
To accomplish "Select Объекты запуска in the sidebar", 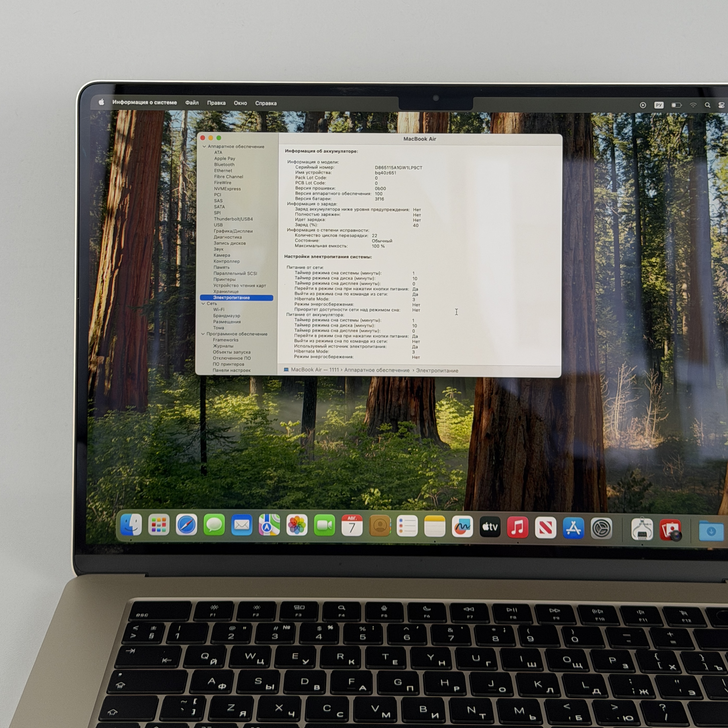I will (x=232, y=352).
